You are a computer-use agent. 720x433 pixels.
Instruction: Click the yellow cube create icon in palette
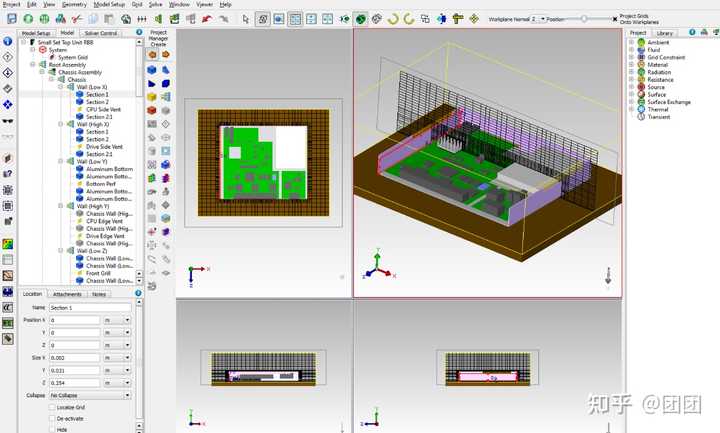pyautogui.click(x=152, y=97)
